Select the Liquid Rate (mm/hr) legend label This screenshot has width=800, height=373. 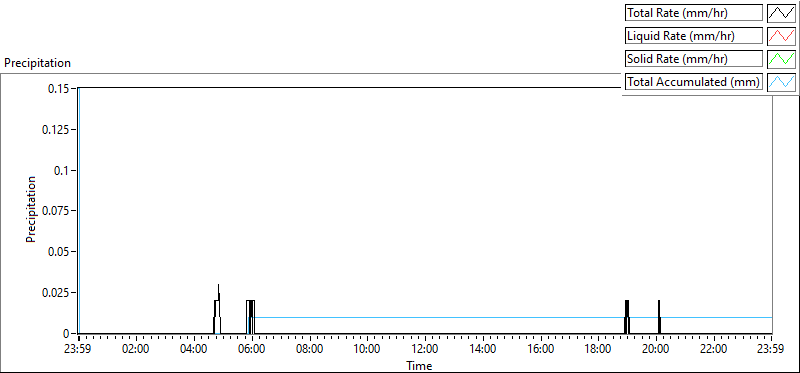point(694,36)
